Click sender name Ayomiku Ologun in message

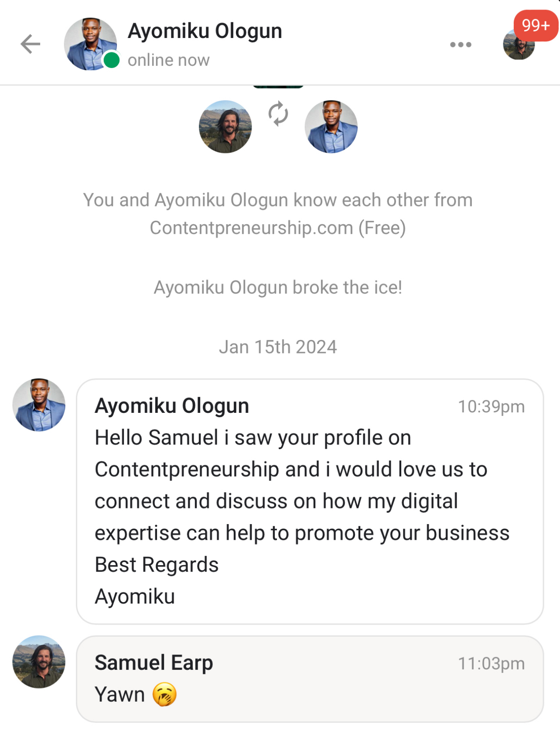[172, 406]
